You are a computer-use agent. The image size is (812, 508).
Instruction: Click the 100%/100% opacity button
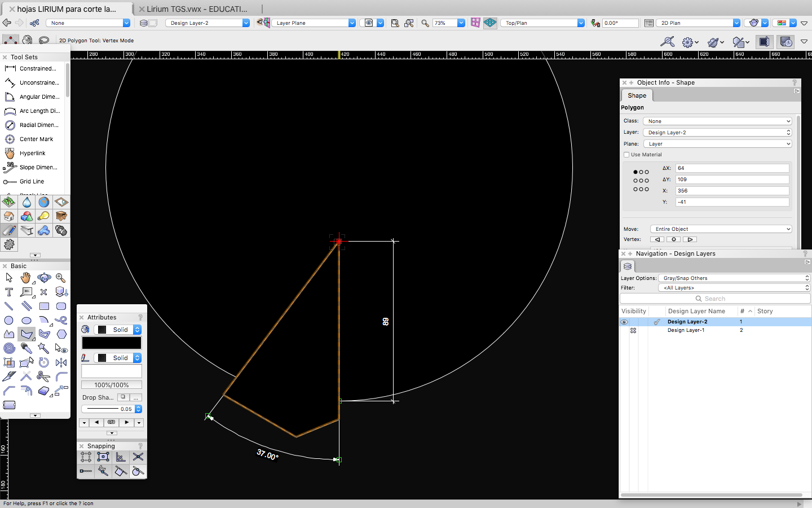point(112,385)
